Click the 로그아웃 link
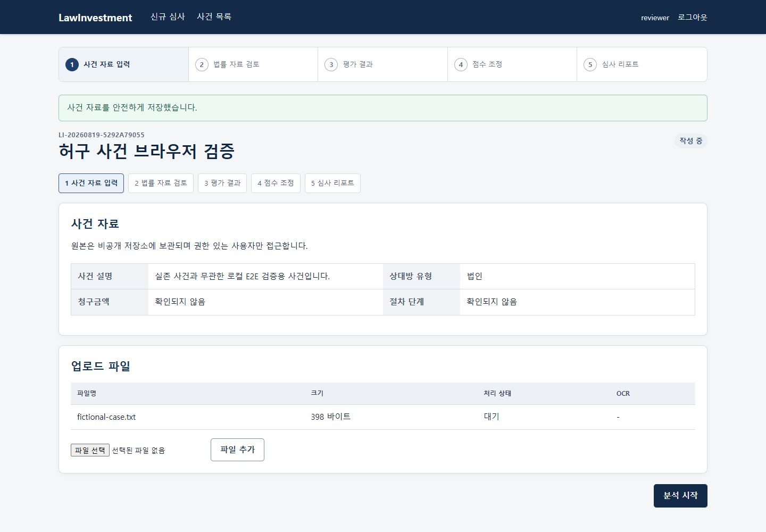The height and width of the screenshot is (532, 766). [692, 18]
